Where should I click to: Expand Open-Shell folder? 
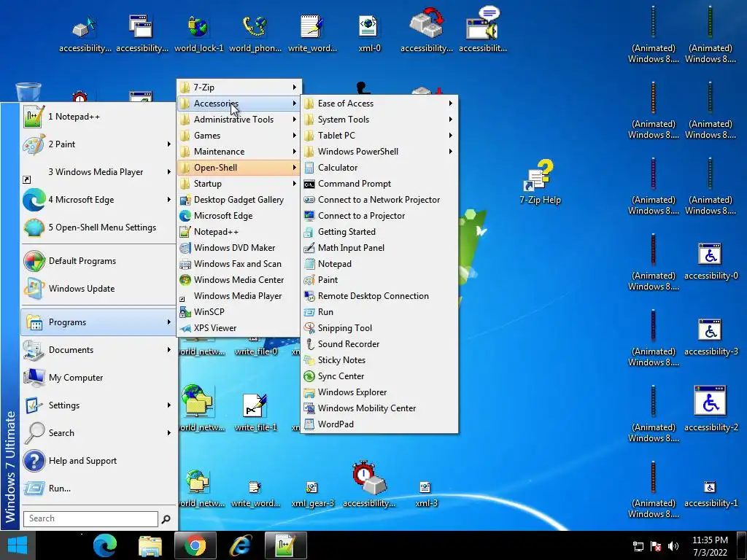click(239, 168)
